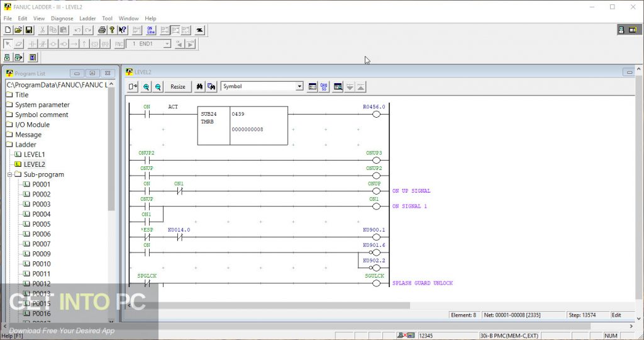Click the middle ladder display mode icon

coord(175,30)
